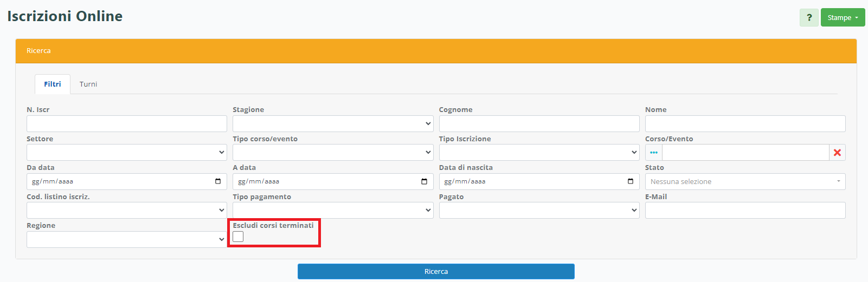Image resolution: width=868 pixels, height=282 pixels.
Task: Expand the Stagione dropdown
Action: (333, 123)
